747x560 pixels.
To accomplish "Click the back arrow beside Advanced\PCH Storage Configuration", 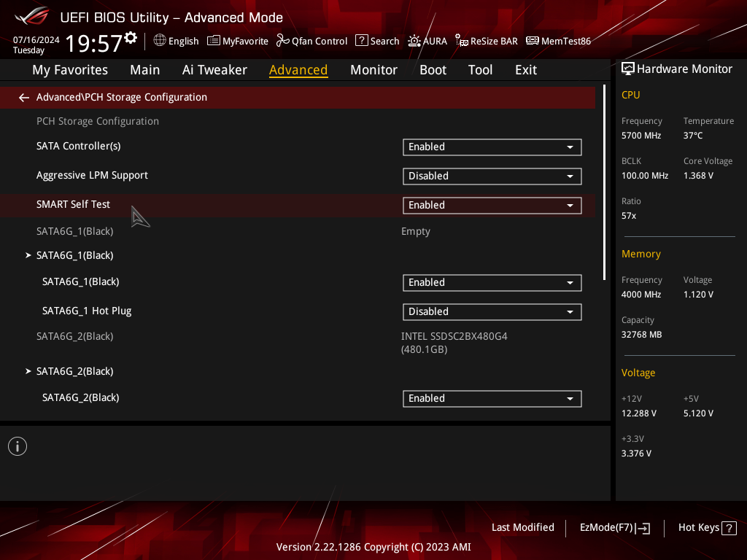I will [x=24, y=98].
